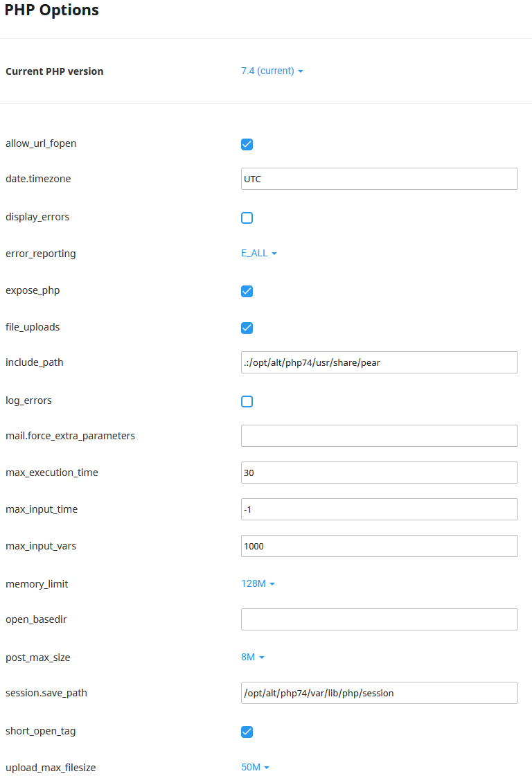
Task: Enable the display_errors checkbox
Action: pyautogui.click(x=247, y=218)
